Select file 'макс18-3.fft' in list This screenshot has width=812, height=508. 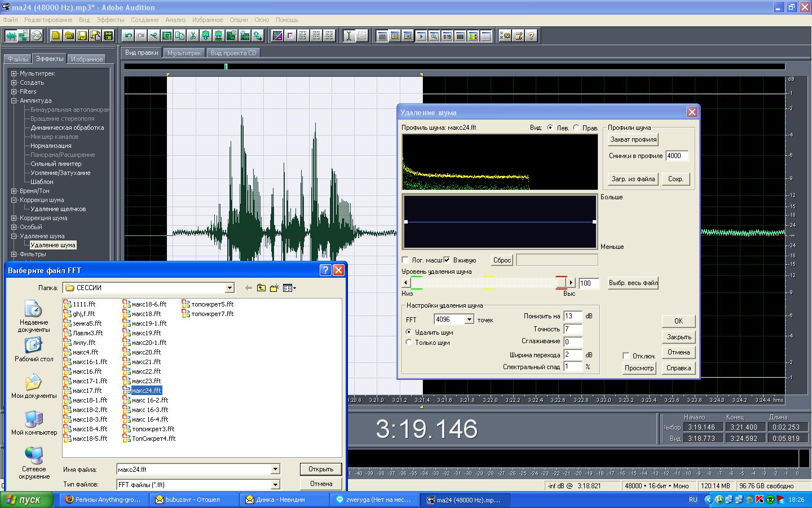90,419
